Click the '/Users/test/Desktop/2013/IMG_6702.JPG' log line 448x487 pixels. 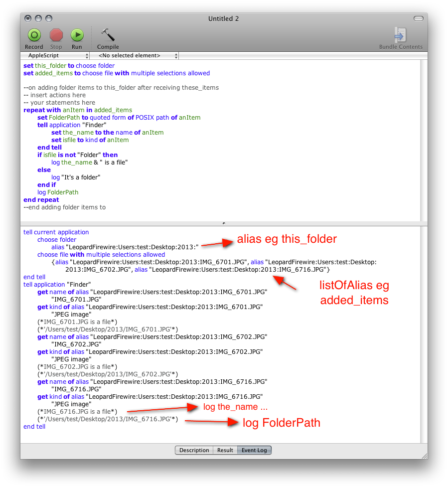click(x=108, y=374)
